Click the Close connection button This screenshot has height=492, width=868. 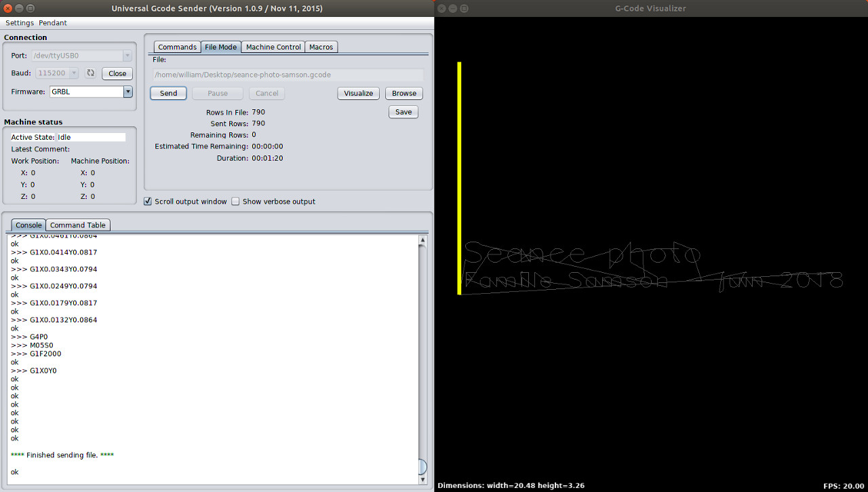pyautogui.click(x=117, y=73)
